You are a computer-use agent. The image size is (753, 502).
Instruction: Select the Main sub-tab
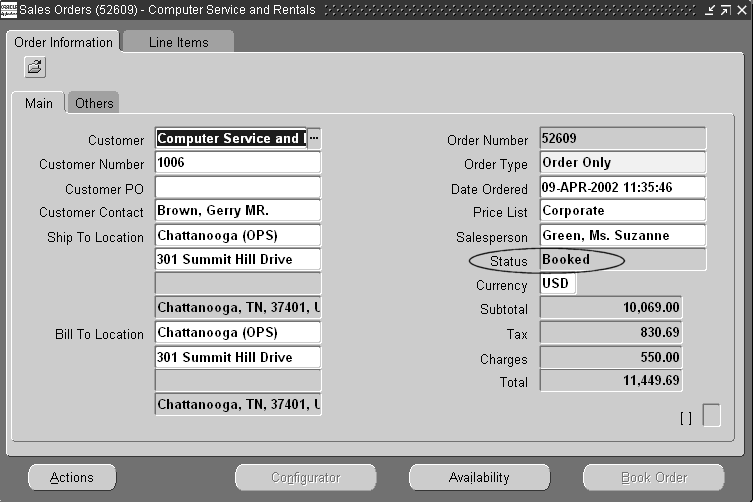point(38,103)
